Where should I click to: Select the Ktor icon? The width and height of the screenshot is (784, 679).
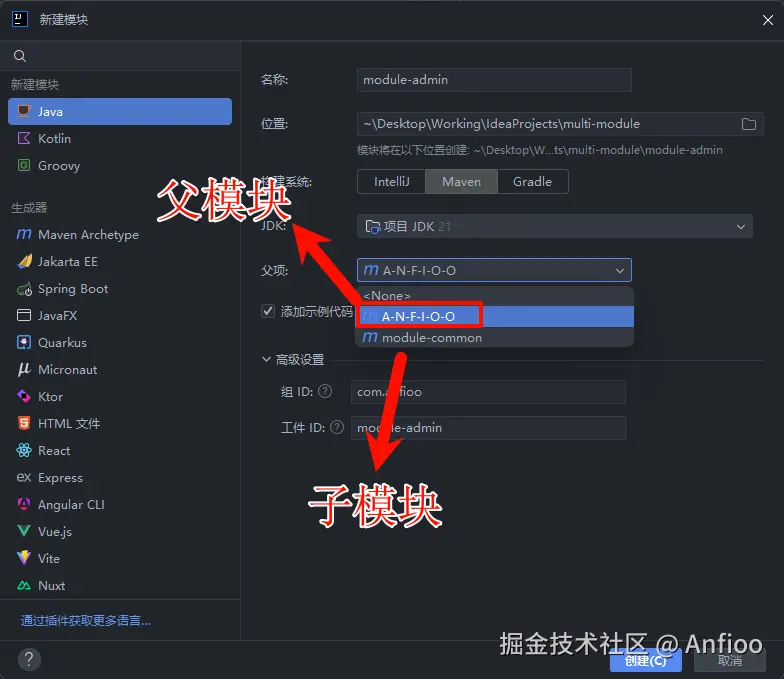click(x=24, y=396)
